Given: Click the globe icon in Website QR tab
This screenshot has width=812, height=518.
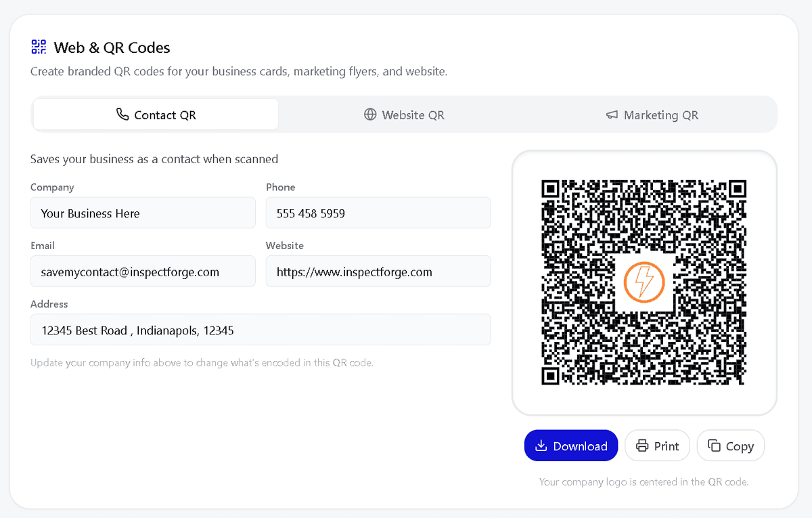Looking at the screenshot, I should pyautogui.click(x=370, y=114).
